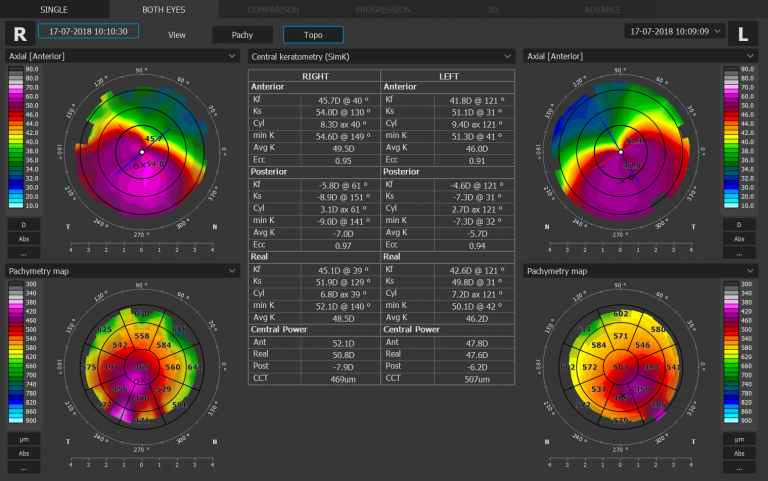
Task: Click Abs button under right axial scale
Action: (24, 239)
